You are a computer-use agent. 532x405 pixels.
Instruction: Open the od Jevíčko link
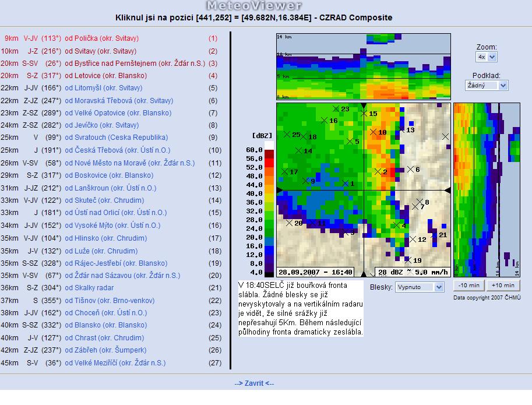[102, 125]
